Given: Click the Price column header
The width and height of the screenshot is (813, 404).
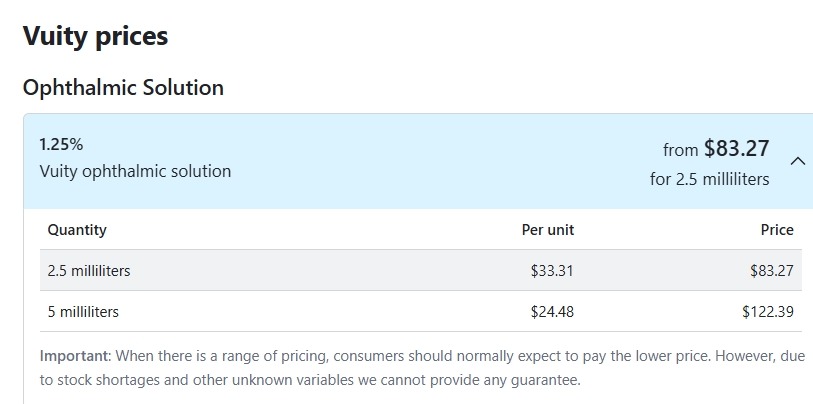Looking at the screenshot, I should click(777, 230).
